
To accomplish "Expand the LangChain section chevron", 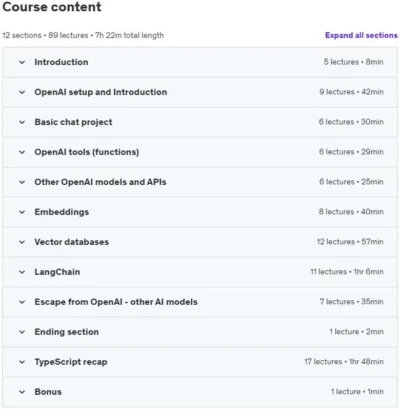I will tap(22, 272).
